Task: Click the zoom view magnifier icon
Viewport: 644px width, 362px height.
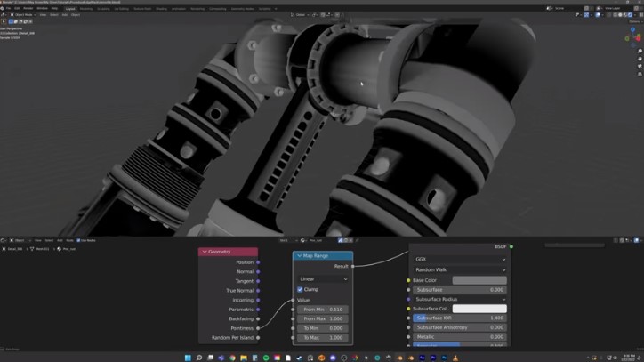Action: coord(640,51)
